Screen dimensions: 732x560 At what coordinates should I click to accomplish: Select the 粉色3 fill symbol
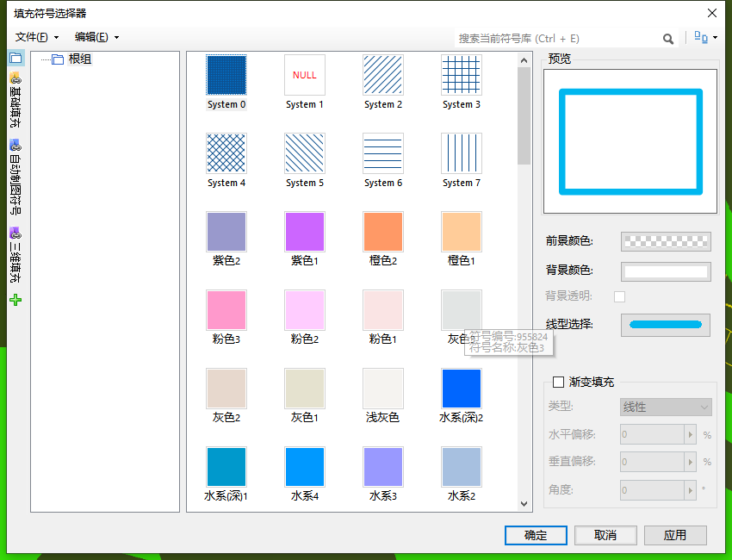(x=226, y=311)
